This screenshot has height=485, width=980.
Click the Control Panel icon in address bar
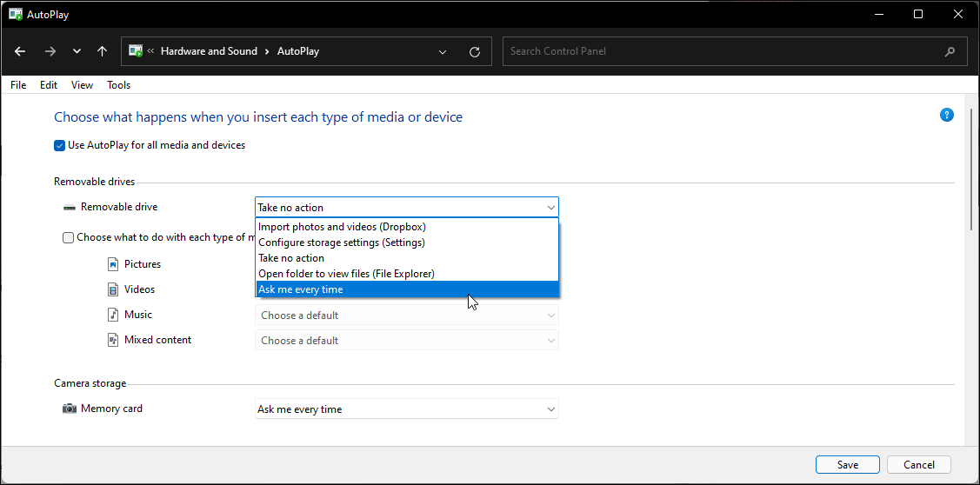[136, 51]
